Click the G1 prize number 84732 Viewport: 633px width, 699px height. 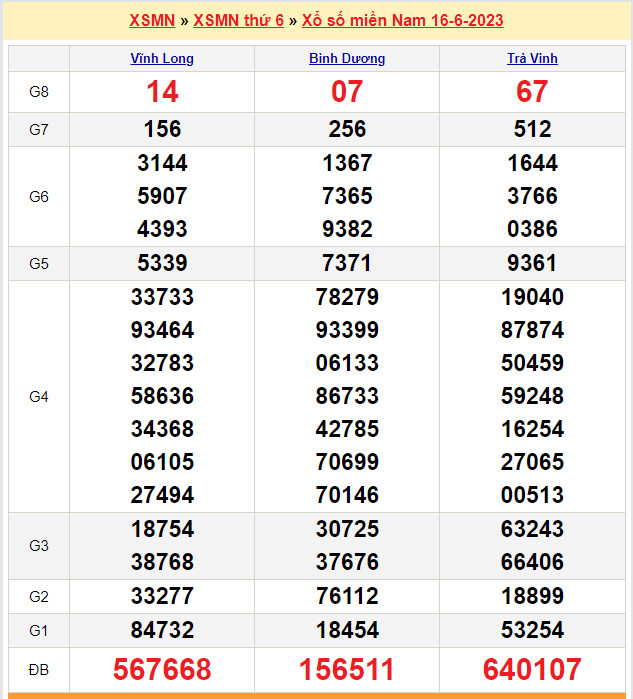coord(162,630)
